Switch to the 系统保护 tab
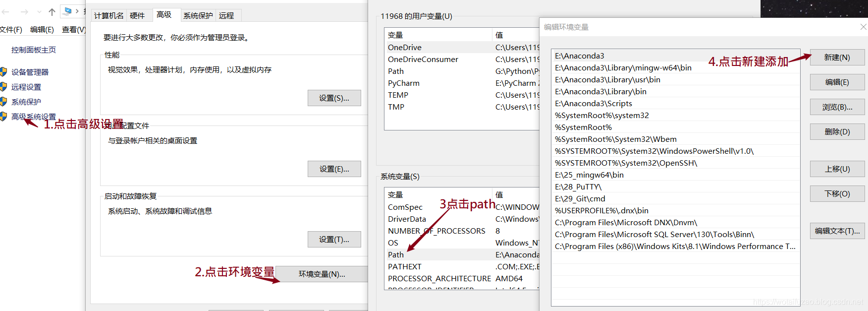 [198, 15]
